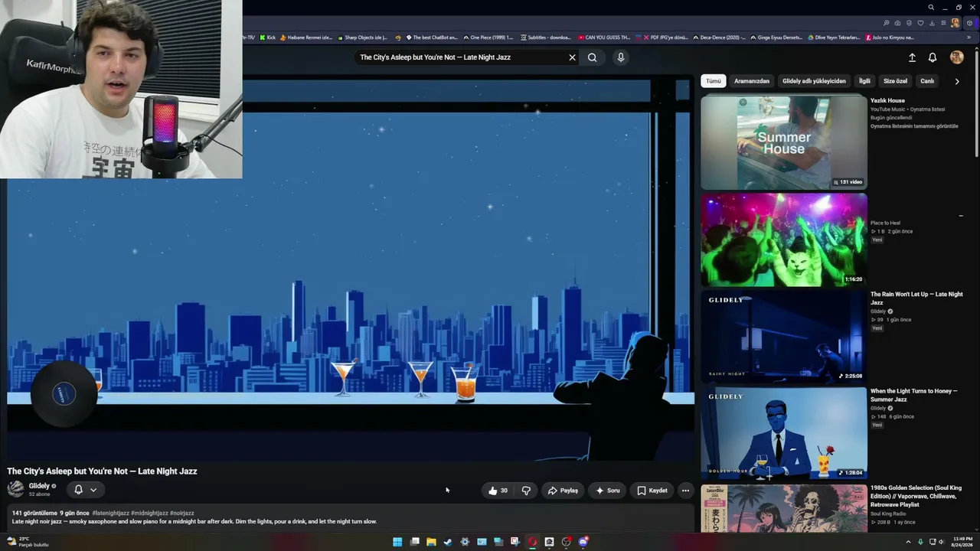Select the "Aramanızdan" filter chip
The height and width of the screenshot is (551, 980).
pyautogui.click(x=752, y=81)
